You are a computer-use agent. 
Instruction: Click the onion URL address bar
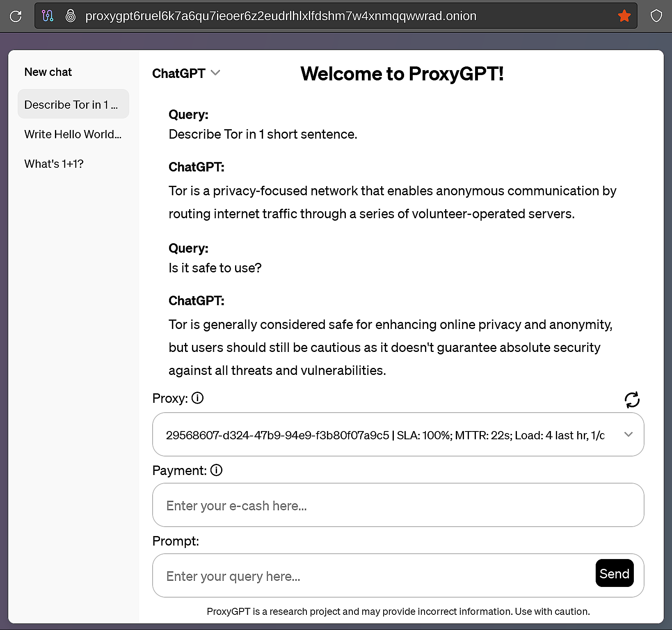(281, 16)
